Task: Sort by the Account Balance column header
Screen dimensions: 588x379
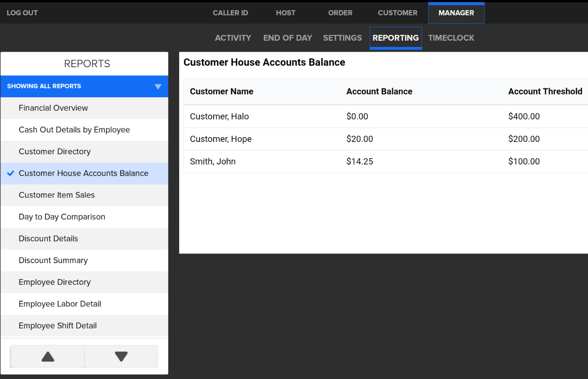Action: [379, 92]
